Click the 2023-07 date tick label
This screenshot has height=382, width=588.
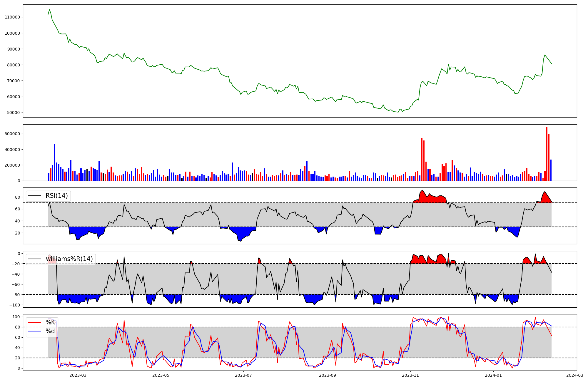[x=243, y=375]
